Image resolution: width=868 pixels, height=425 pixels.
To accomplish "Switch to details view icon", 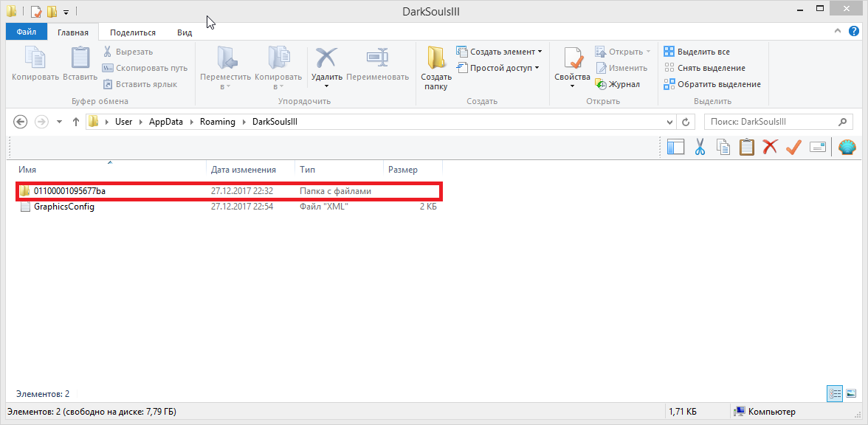I will (834, 393).
